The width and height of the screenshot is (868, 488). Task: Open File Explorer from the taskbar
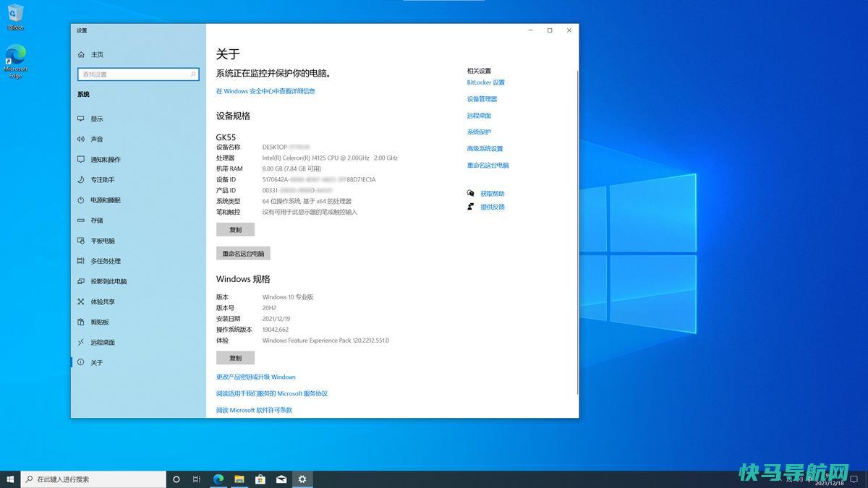pyautogui.click(x=239, y=479)
